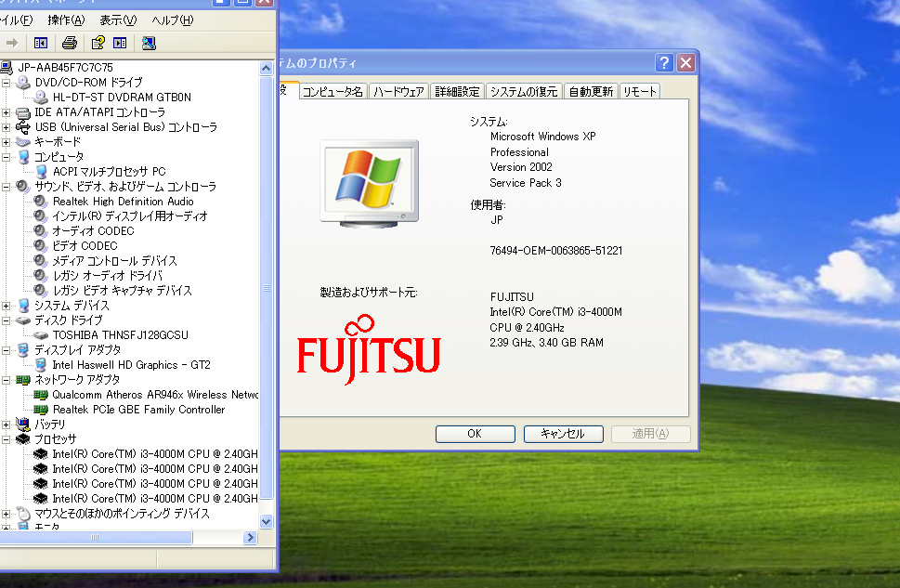This screenshot has height=588, width=900.
Task: Click the USB コントローラ category icon
Action: pos(23,127)
